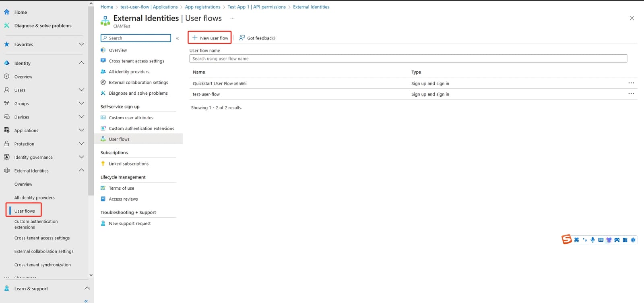Click the Favorites star icon
644x303 pixels.
[6, 44]
